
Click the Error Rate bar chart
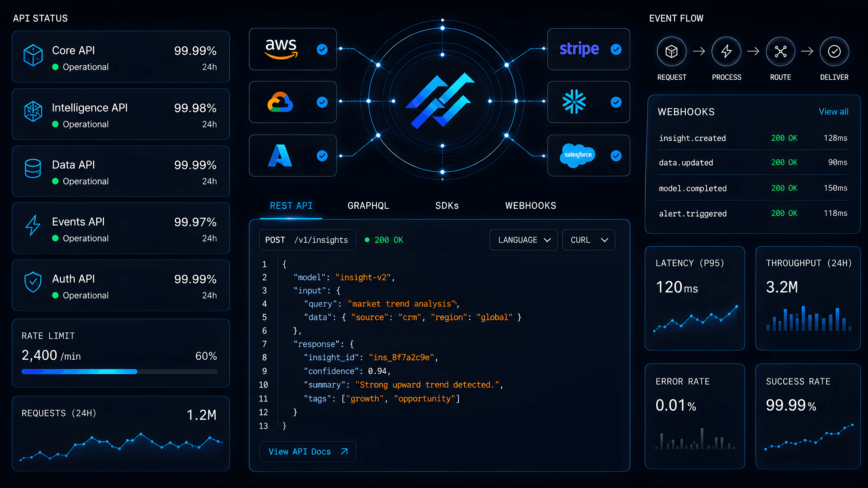(695, 439)
